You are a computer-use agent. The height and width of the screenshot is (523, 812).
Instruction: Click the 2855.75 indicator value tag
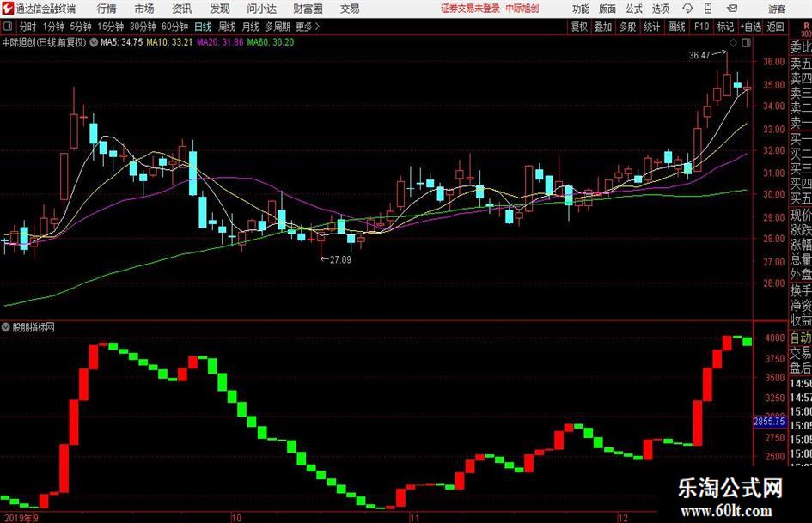click(x=769, y=422)
